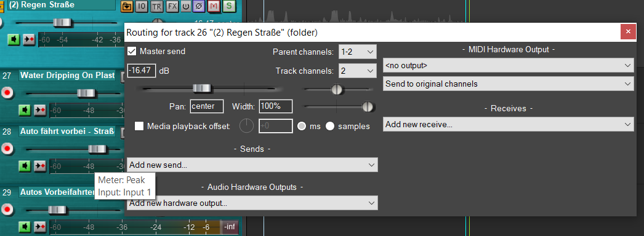Toggle record monitoring speaker on track 29
Screen dimensions: 644x236
[x=25, y=226]
